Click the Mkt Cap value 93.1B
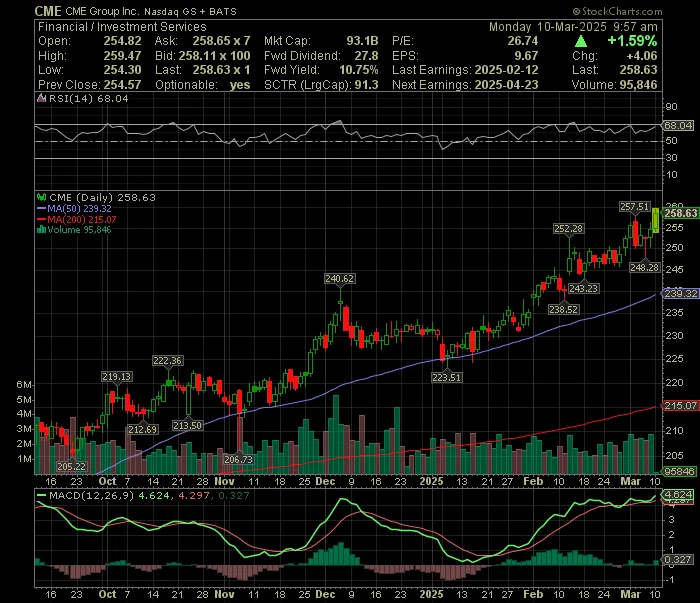The image size is (700, 603). pyautogui.click(x=362, y=41)
